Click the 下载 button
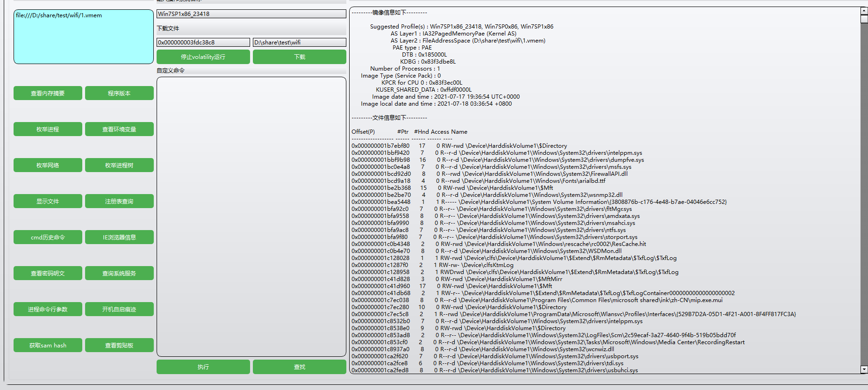 pos(300,57)
